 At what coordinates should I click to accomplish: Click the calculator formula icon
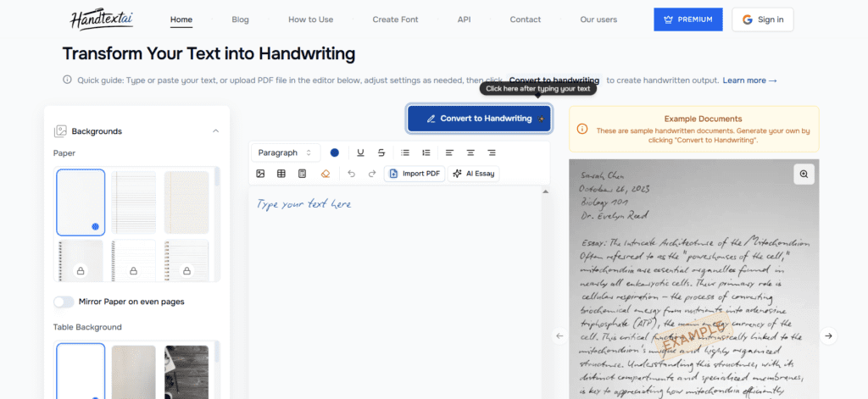point(303,174)
